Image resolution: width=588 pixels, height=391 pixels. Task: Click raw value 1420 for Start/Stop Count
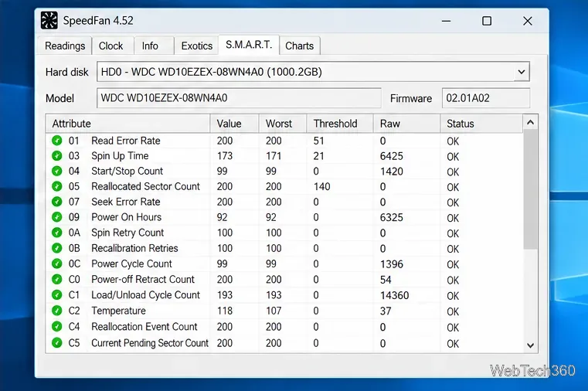[392, 172]
